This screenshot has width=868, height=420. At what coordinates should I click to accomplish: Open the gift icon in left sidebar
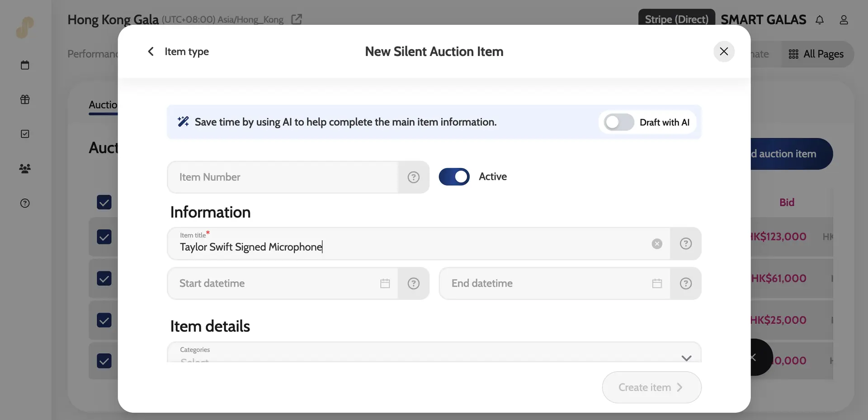pos(25,99)
